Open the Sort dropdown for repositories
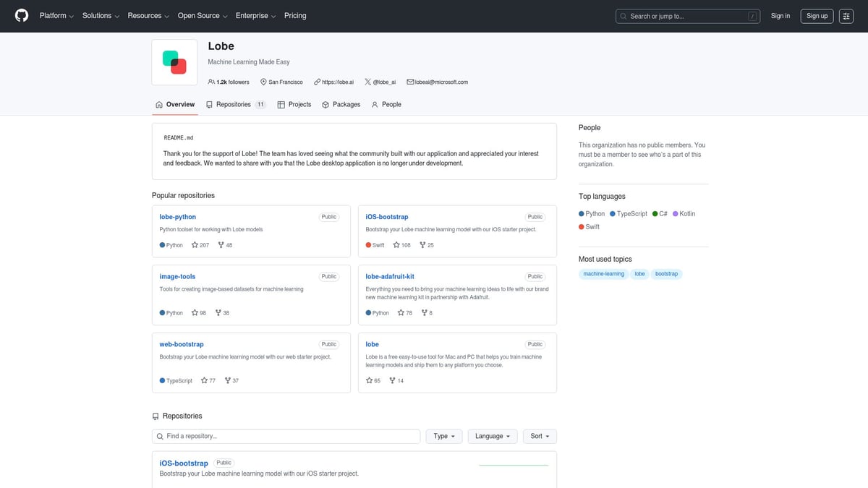 (540, 437)
